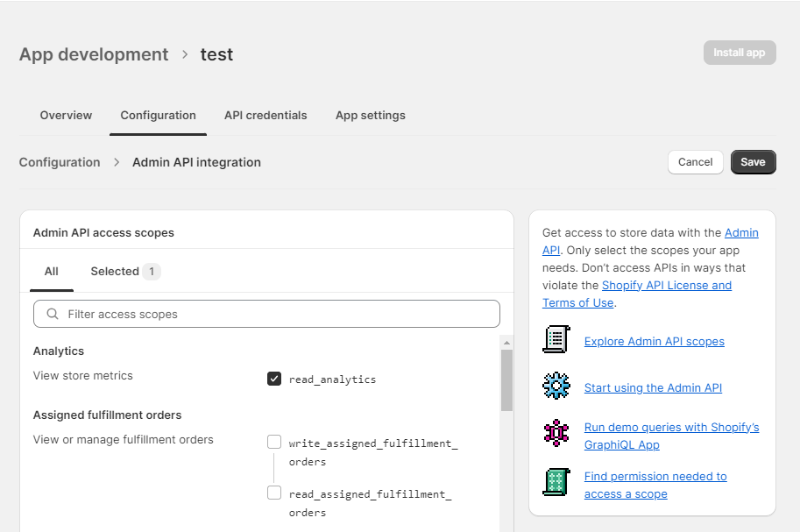Image resolution: width=800 pixels, height=532 pixels.
Task: Click the Cancel button
Action: tap(695, 162)
